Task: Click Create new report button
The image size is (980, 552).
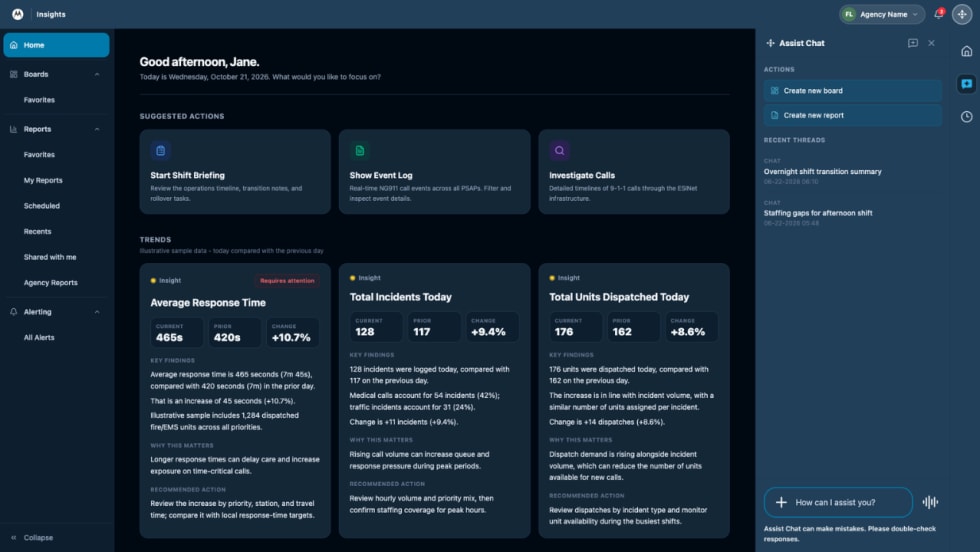Action: point(852,115)
